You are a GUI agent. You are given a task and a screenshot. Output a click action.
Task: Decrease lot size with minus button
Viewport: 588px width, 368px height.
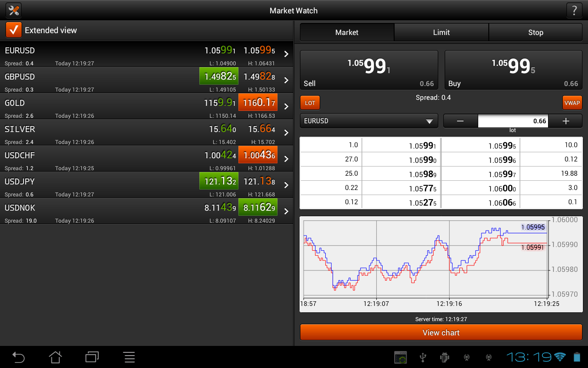point(460,121)
